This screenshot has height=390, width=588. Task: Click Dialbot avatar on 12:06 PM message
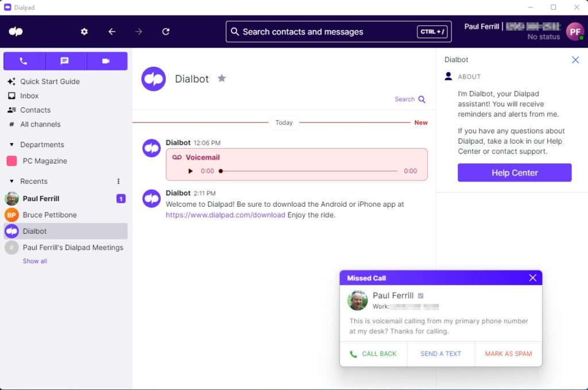pos(152,148)
